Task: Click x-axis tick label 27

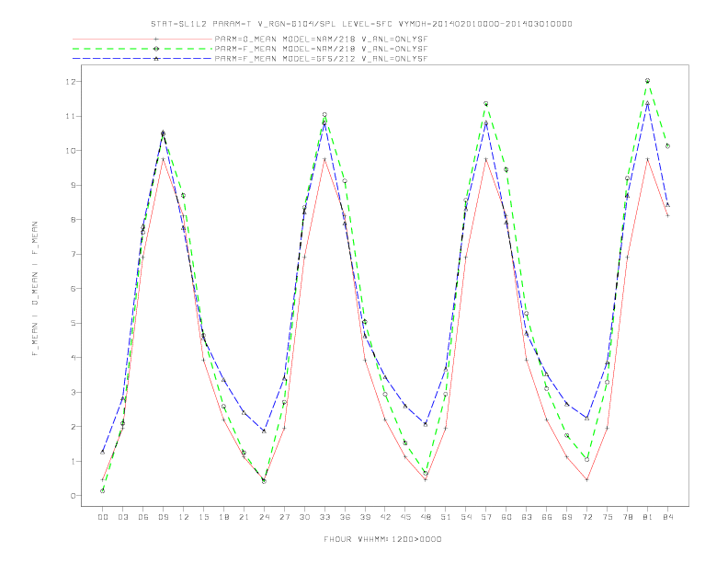Action: tap(284, 517)
